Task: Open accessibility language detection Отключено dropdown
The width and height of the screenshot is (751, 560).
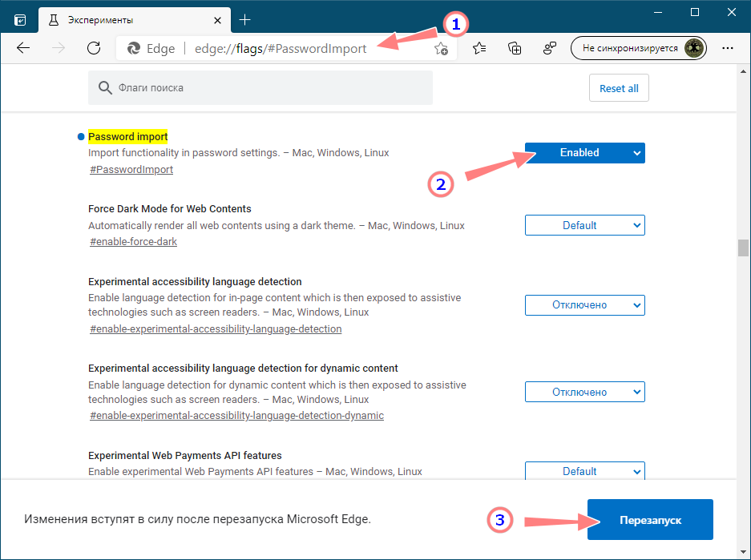Action: pyautogui.click(x=585, y=305)
